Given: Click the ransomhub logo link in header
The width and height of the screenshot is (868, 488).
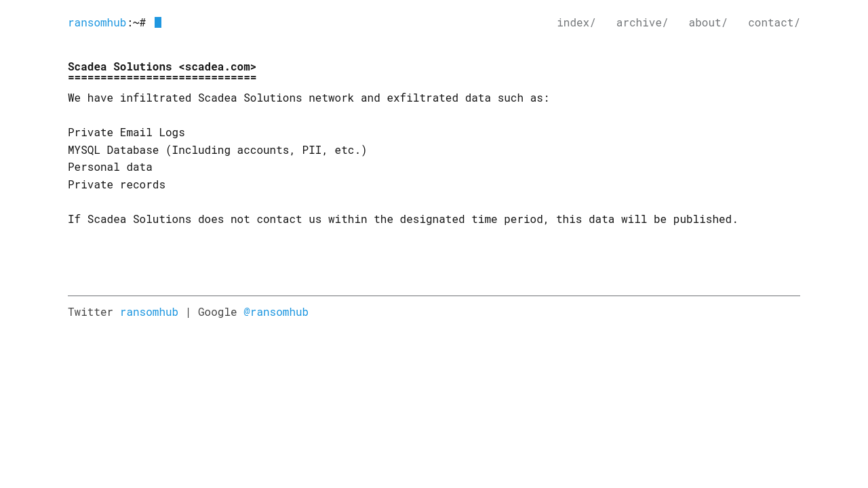Looking at the screenshot, I should (97, 23).
